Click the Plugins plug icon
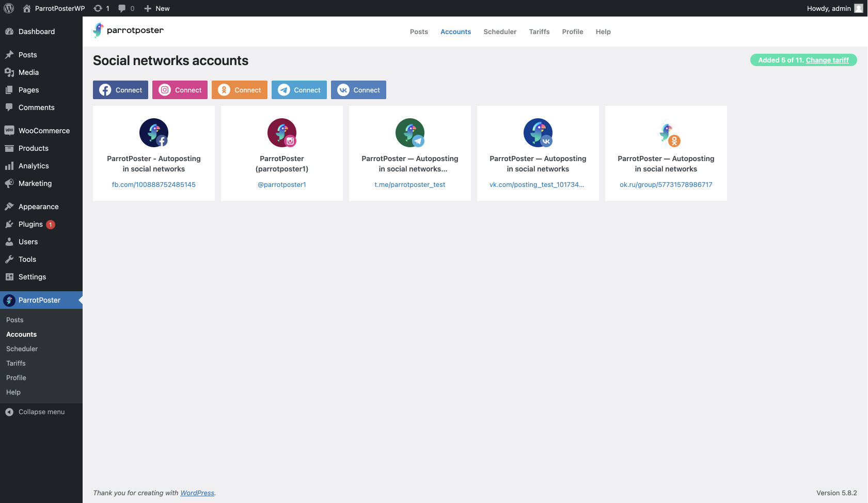 [x=9, y=224]
